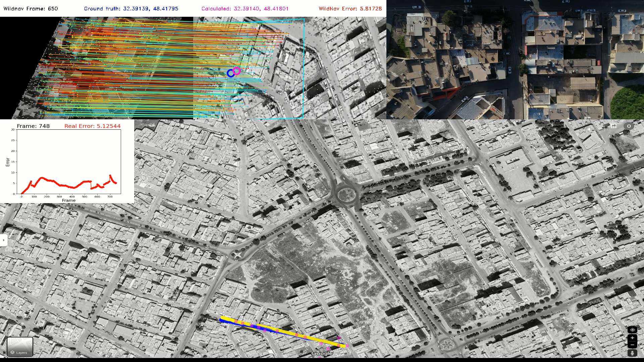The image size is (644, 362).
Task: Click the color drone camera view
Action: tap(515, 60)
